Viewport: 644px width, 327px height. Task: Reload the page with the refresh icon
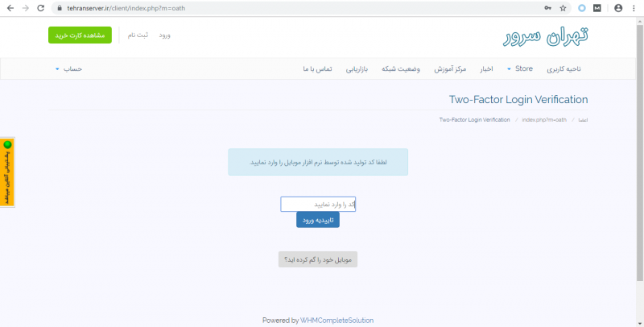(40, 7)
